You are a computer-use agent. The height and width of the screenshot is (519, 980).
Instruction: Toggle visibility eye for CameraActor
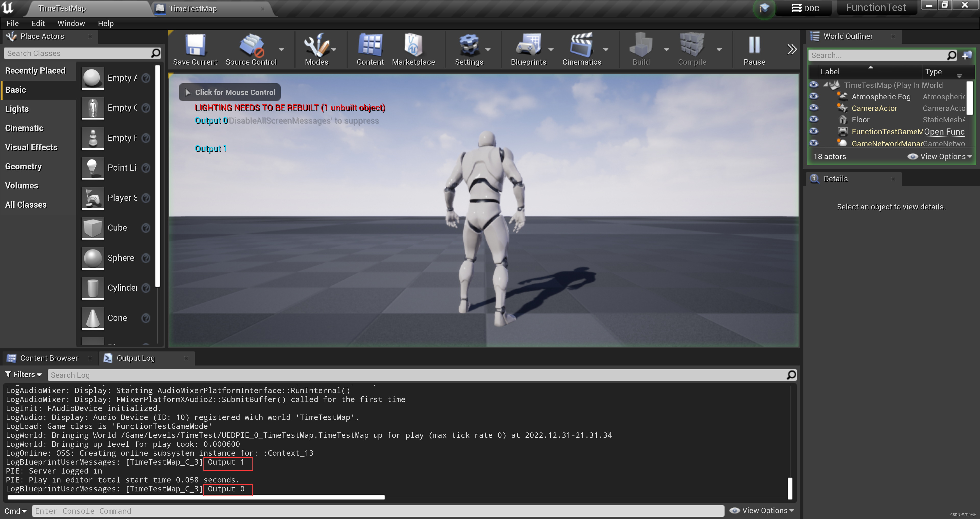[814, 108]
